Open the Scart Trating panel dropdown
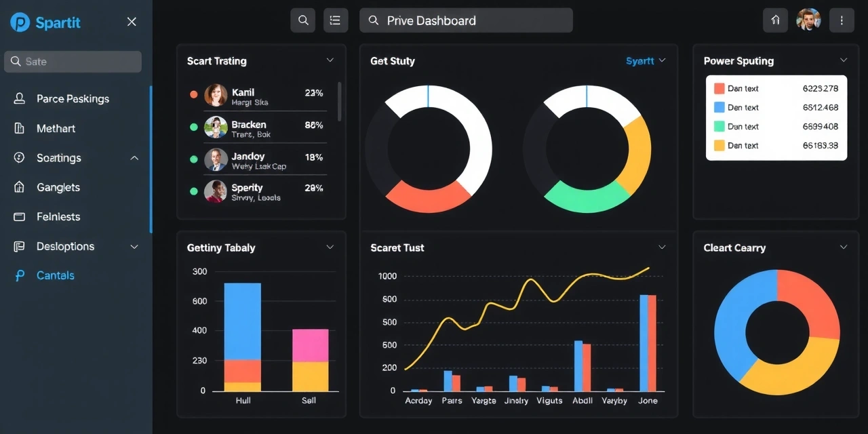The height and width of the screenshot is (434, 868). click(330, 60)
